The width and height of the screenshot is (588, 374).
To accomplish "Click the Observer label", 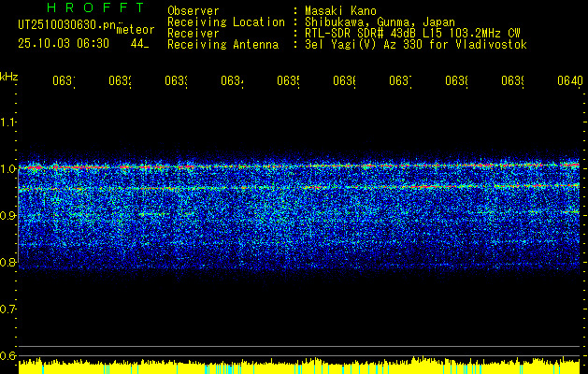I will (x=194, y=10).
